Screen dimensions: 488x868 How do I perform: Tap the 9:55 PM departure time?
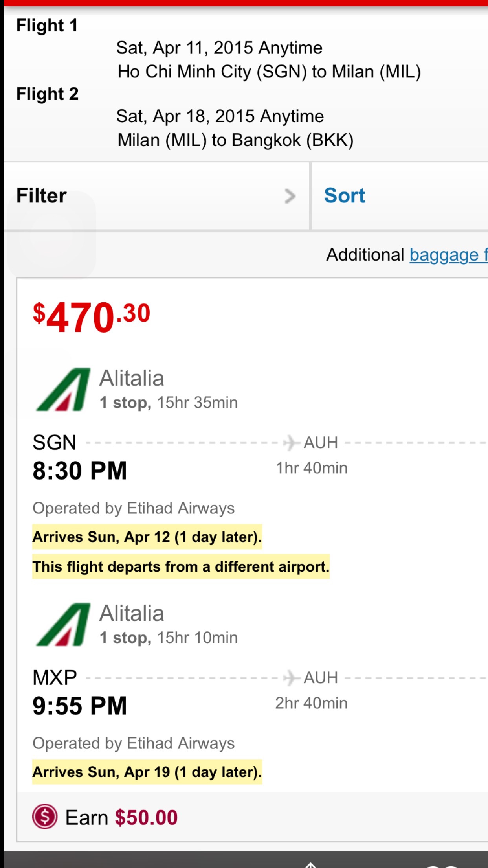point(80,706)
